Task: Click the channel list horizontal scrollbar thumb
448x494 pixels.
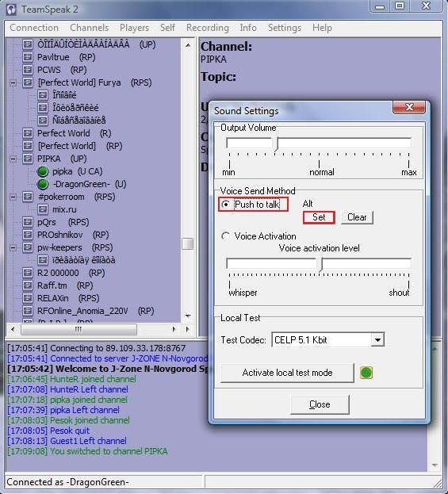Action: coord(78,329)
